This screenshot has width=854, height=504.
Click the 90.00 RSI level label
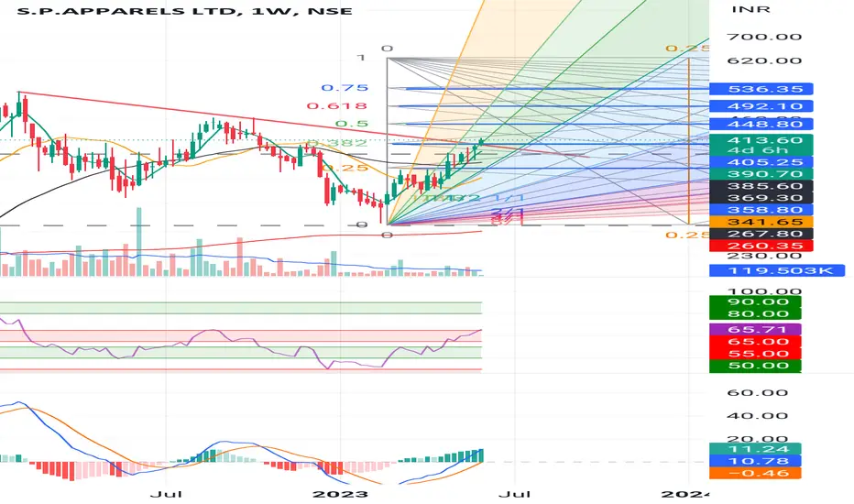(755, 301)
